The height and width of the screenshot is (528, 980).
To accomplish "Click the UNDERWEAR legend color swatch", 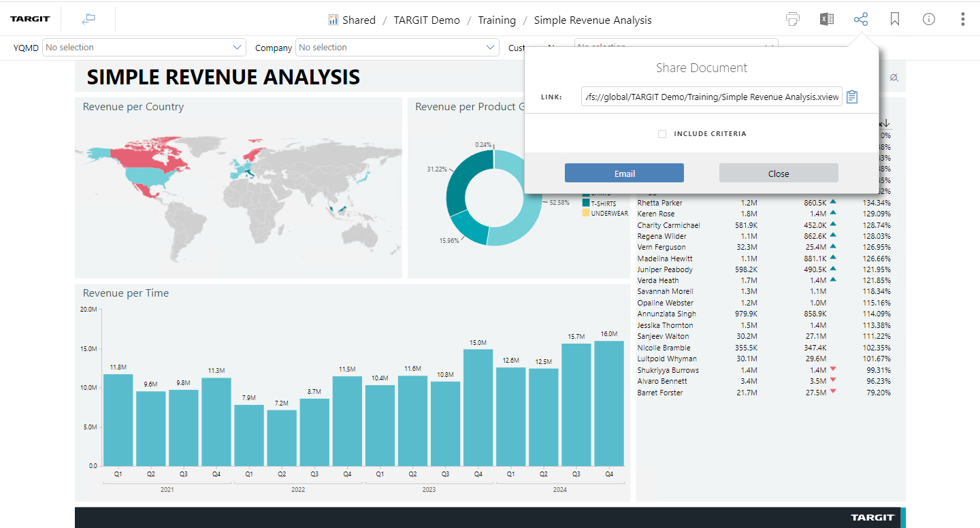I will coord(585,213).
